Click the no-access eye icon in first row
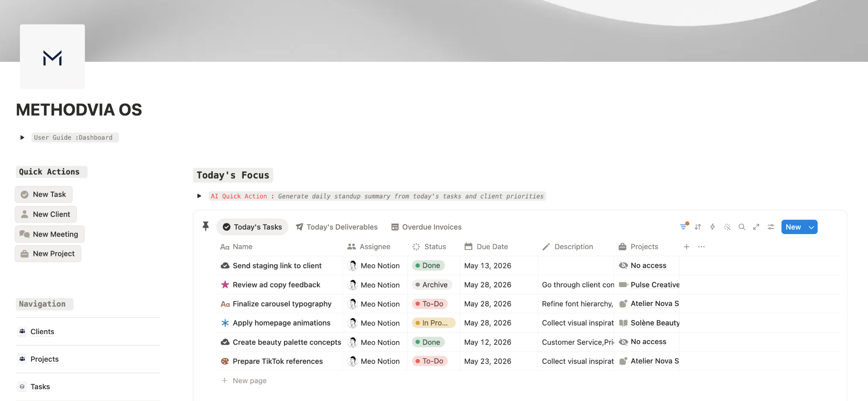The width and height of the screenshot is (868, 401). (x=623, y=265)
